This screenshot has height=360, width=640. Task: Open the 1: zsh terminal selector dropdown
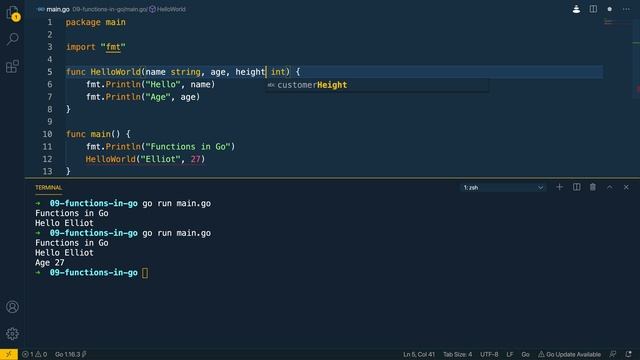point(503,187)
